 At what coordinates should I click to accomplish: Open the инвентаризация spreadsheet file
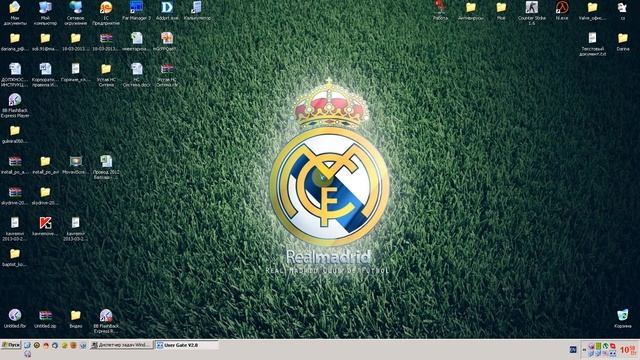click(136, 39)
